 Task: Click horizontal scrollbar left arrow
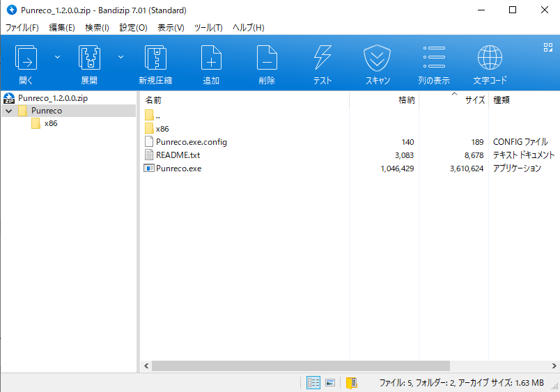146,366
